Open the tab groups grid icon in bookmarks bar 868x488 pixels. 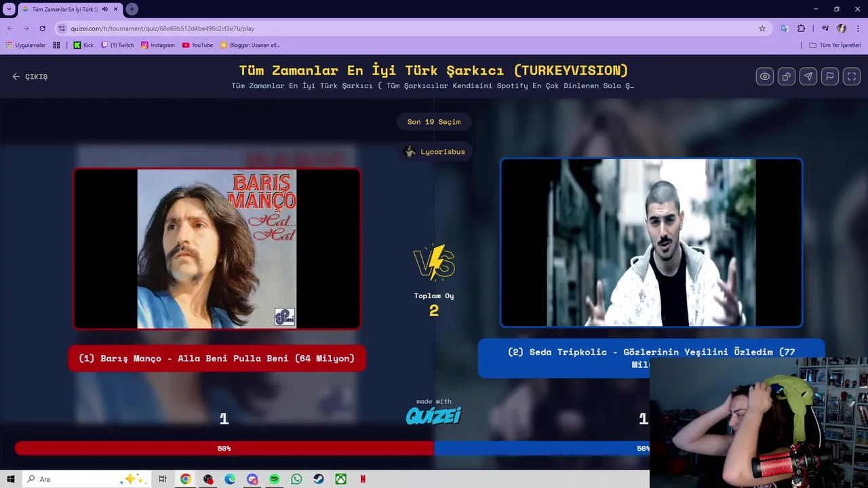(x=56, y=45)
